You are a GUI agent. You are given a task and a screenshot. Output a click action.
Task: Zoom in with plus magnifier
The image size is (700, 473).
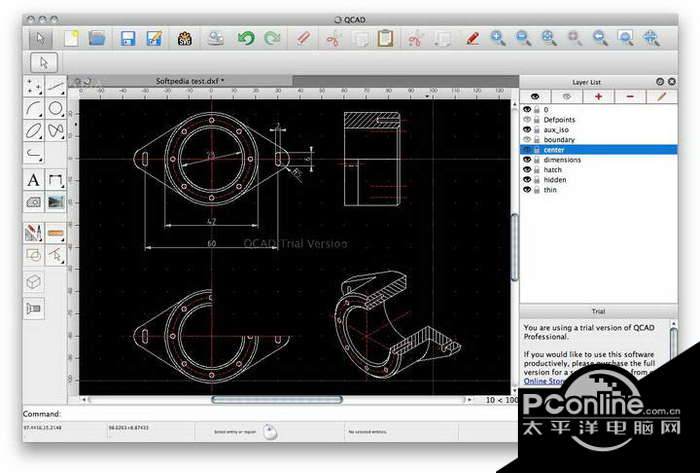pyautogui.click(x=498, y=38)
